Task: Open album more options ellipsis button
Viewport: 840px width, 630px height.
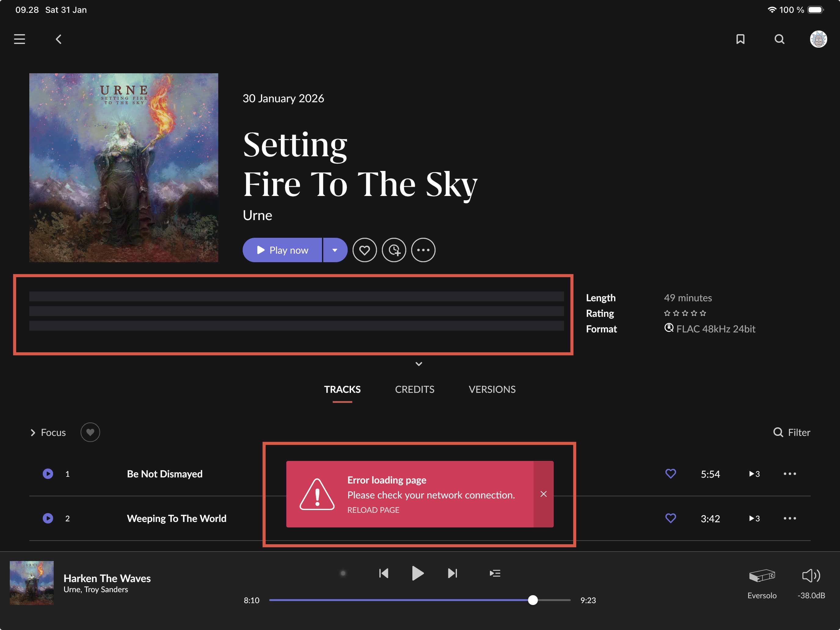Action: click(423, 250)
